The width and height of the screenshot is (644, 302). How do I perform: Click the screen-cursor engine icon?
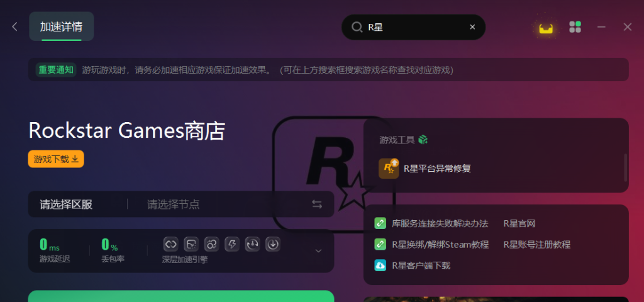point(191,244)
